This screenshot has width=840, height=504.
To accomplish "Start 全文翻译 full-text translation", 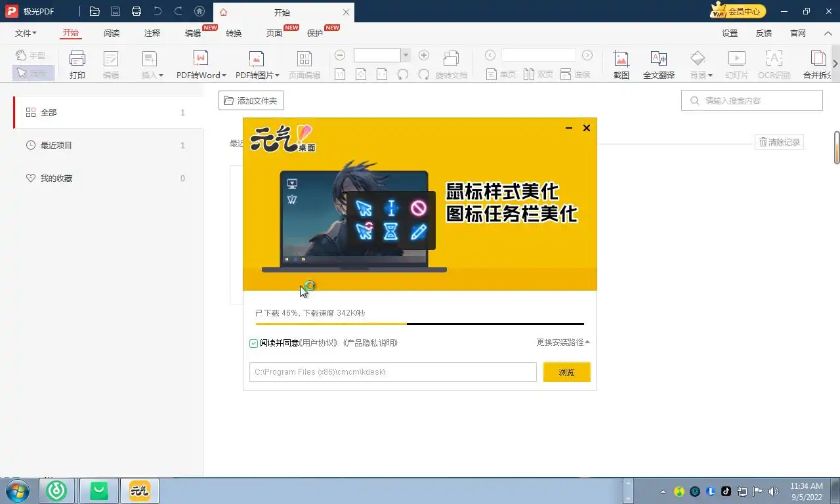I will 659,65.
